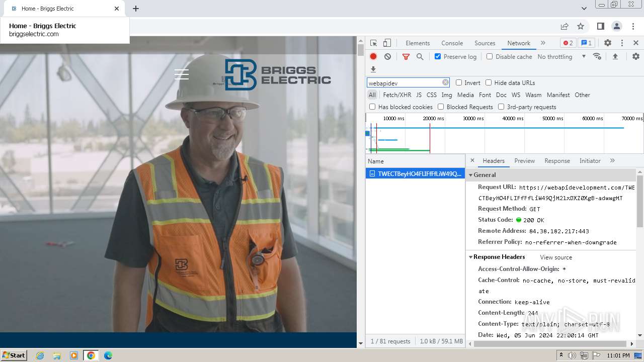
Task: Uncheck the Preserve log checkbox
Action: tap(438, 57)
